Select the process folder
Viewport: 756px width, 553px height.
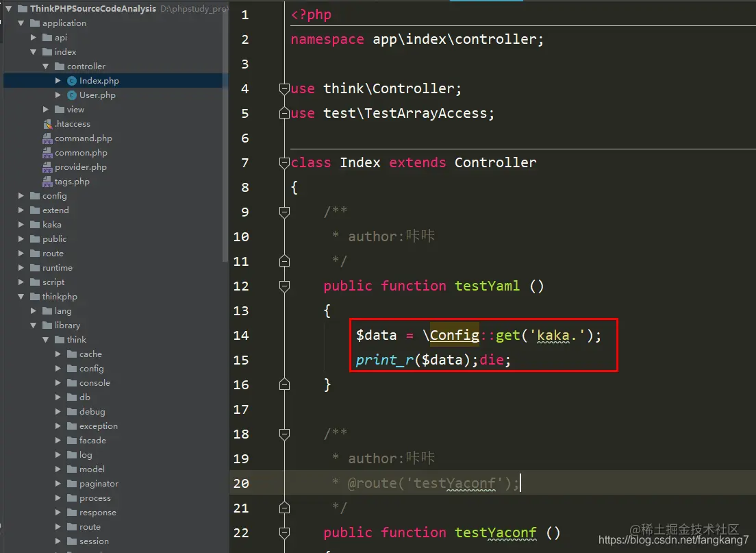[95, 498]
